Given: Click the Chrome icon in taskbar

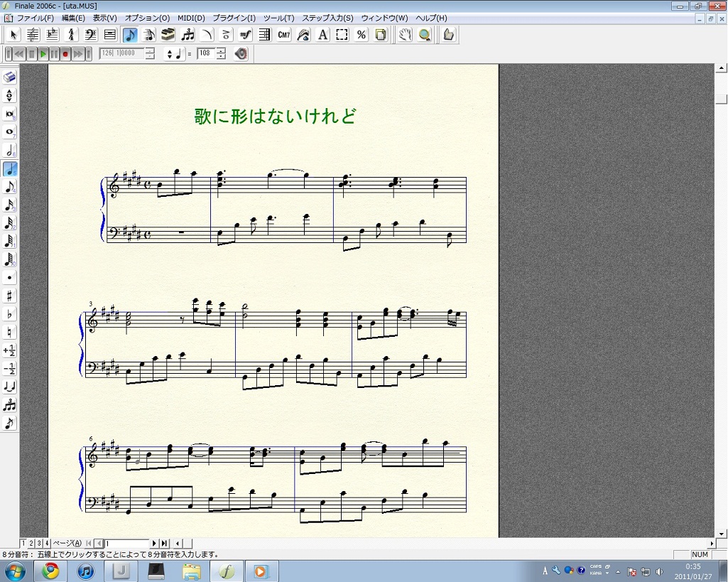Looking at the screenshot, I should click(x=50, y=571).
